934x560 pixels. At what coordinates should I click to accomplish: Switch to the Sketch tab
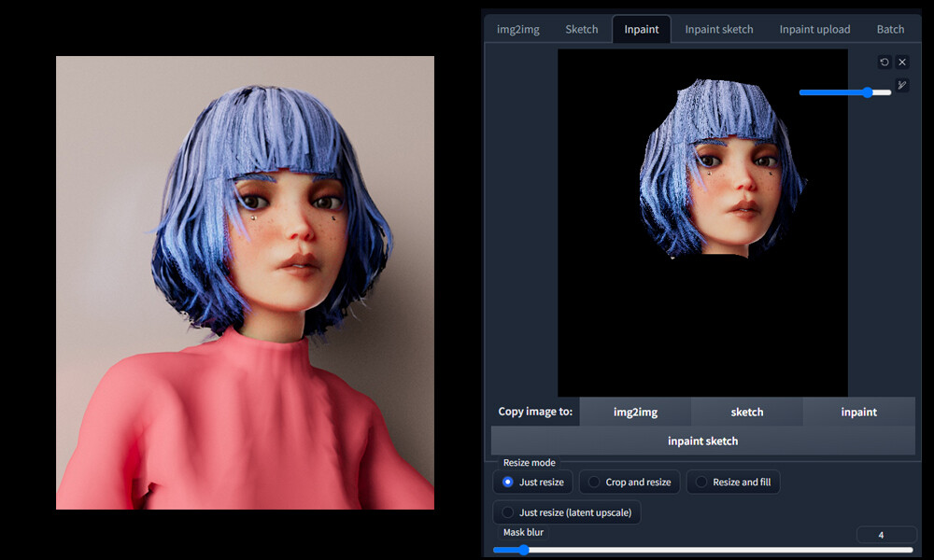[581, 29]
